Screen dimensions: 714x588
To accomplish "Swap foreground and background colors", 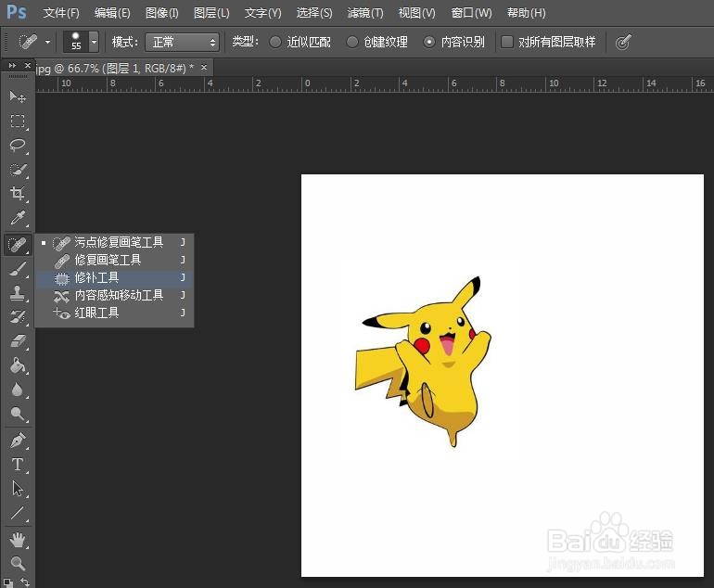I will click(25, 582).
